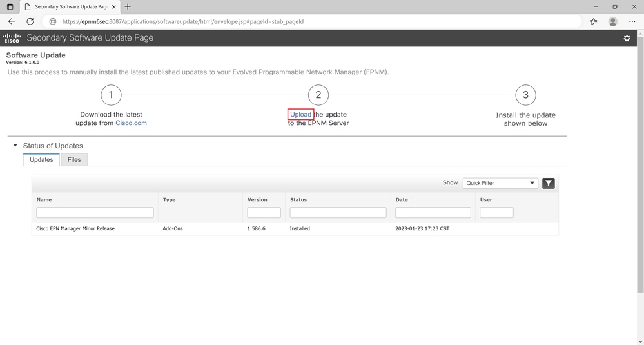Open the browser favorites star icon
The image size is (644, 345).
tap(594, 21)
